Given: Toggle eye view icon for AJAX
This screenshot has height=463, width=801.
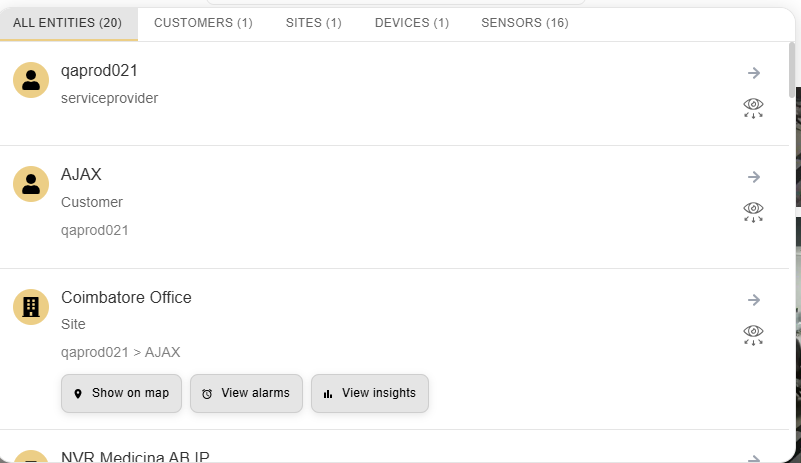Looking at the screenshot, I should tap(753, 212).
